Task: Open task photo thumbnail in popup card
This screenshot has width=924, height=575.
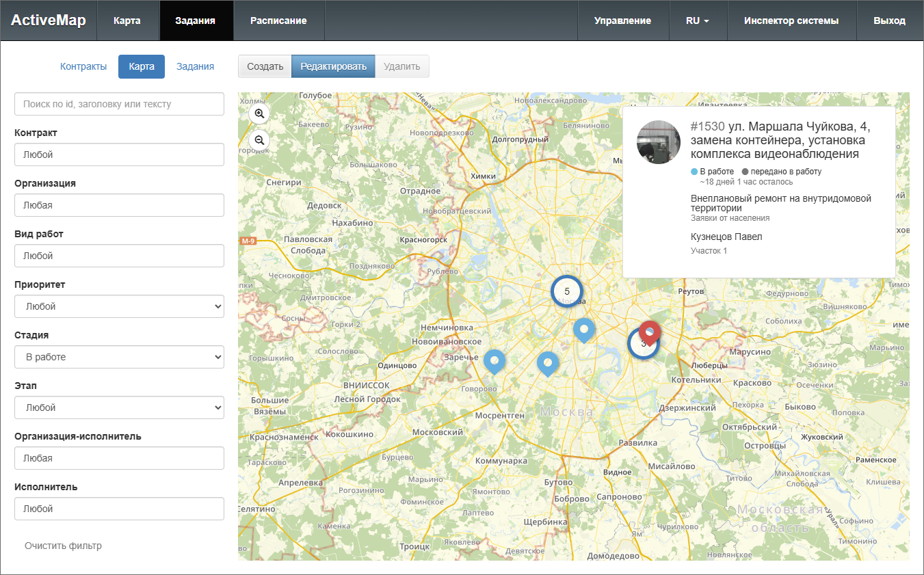Action: pos(659,142)
